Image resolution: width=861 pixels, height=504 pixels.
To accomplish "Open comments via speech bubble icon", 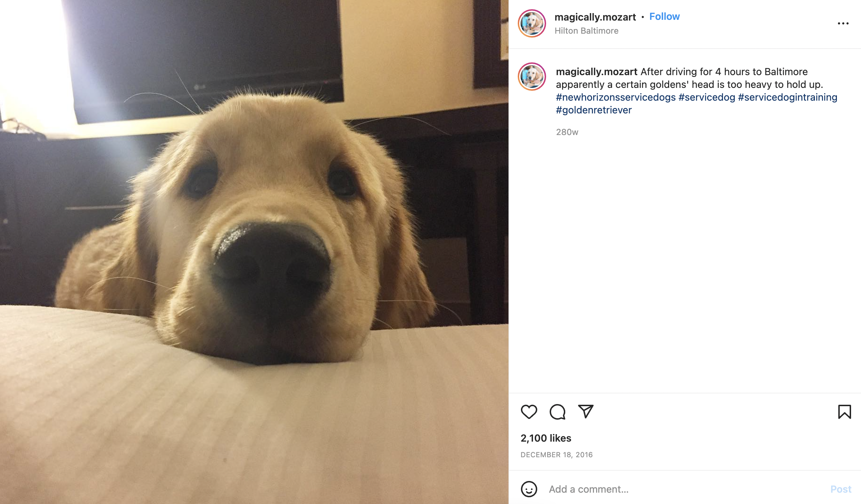I will coord(557,411).
